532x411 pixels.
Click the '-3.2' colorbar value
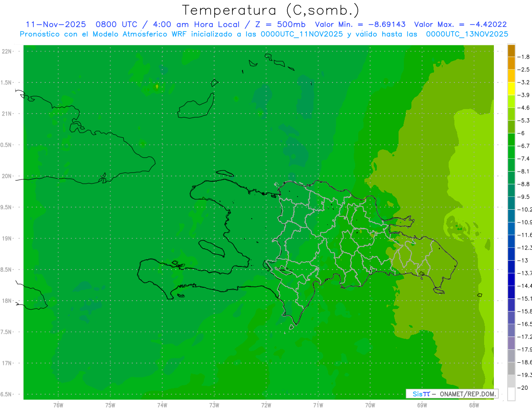click(524, 82)
